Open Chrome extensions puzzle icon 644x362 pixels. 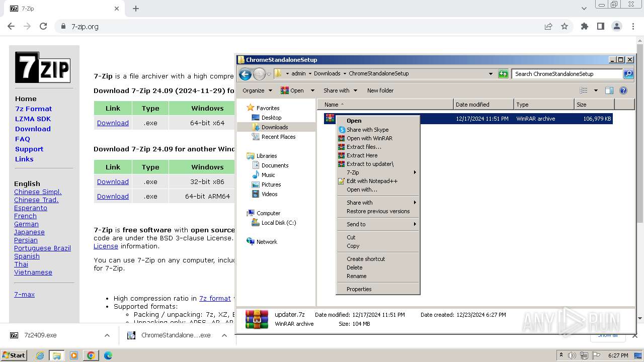585,27
